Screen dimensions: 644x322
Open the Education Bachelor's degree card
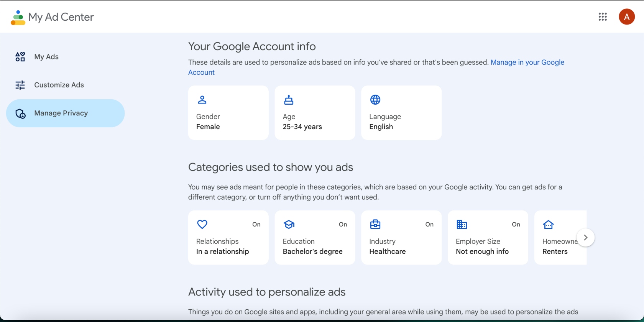[x=315, y=238]
